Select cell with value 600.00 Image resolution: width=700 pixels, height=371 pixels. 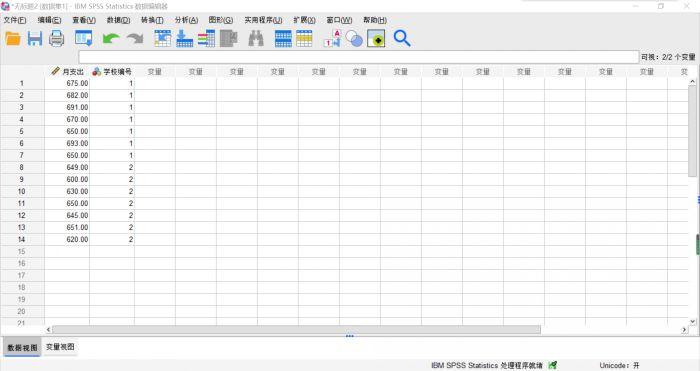[67, 179]
